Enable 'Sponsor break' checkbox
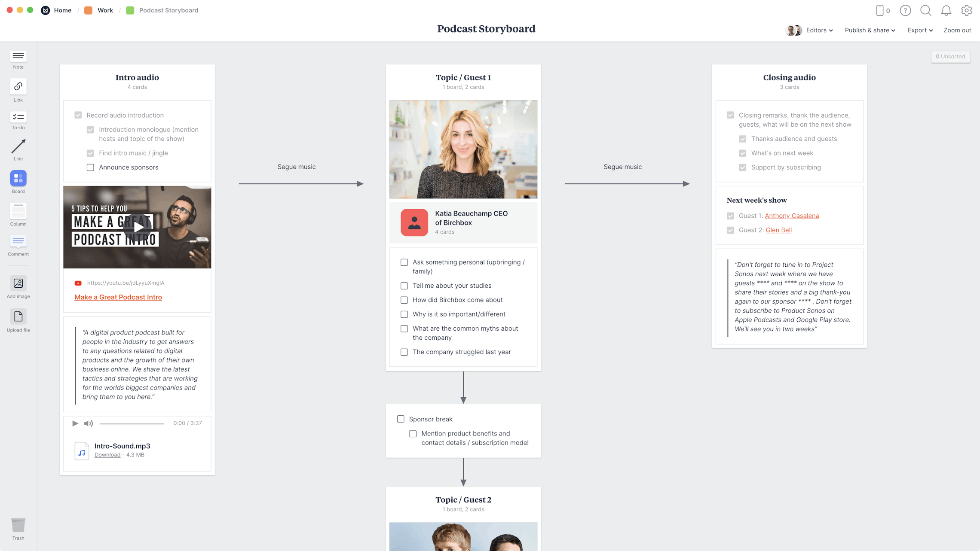 [x=401, y=419]
